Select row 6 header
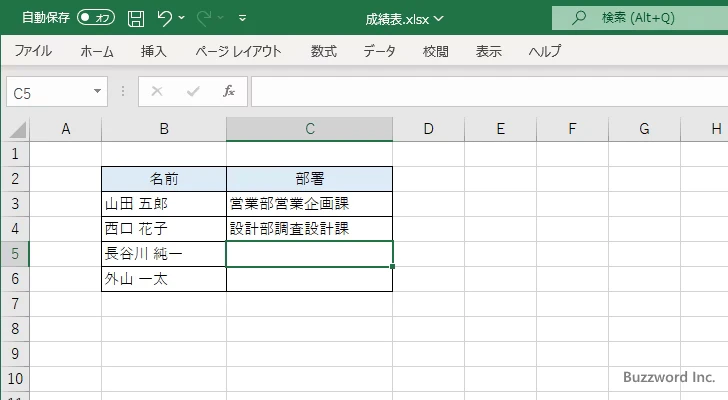The width and height of the screenshot is (728, 400). coord(15,279)
